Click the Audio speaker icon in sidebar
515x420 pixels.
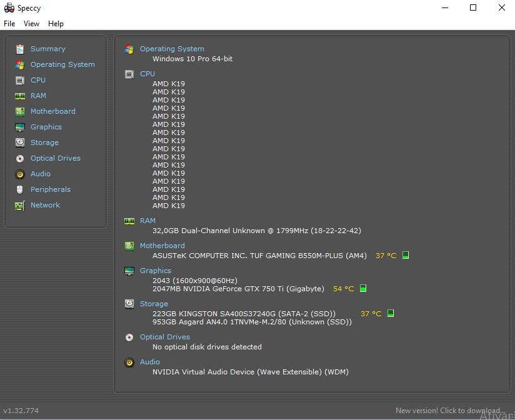coord(20,174)
